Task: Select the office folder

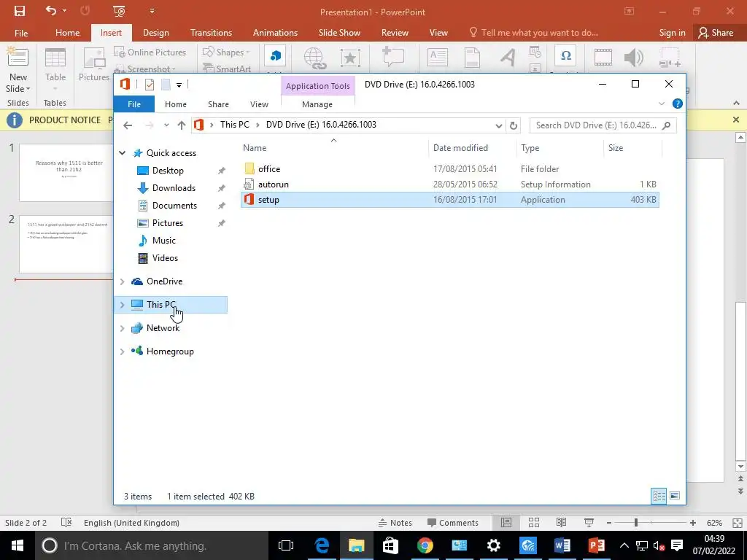Action: click(x=268, y=169)
